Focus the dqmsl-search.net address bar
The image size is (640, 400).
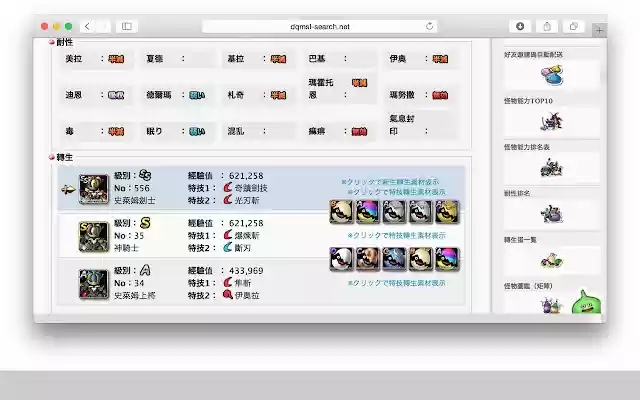(320, 27)
